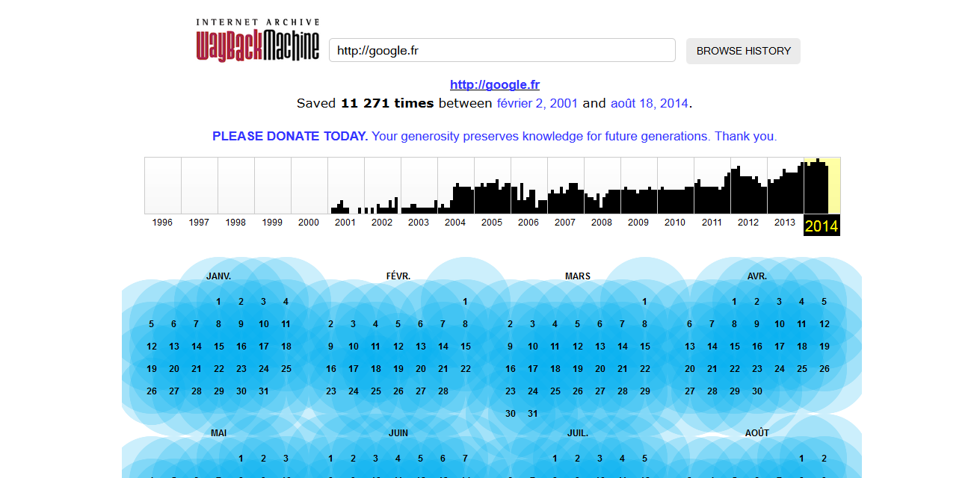
Task: Choose year 2008 on the timeline
Action: click(x=602, y=222)
